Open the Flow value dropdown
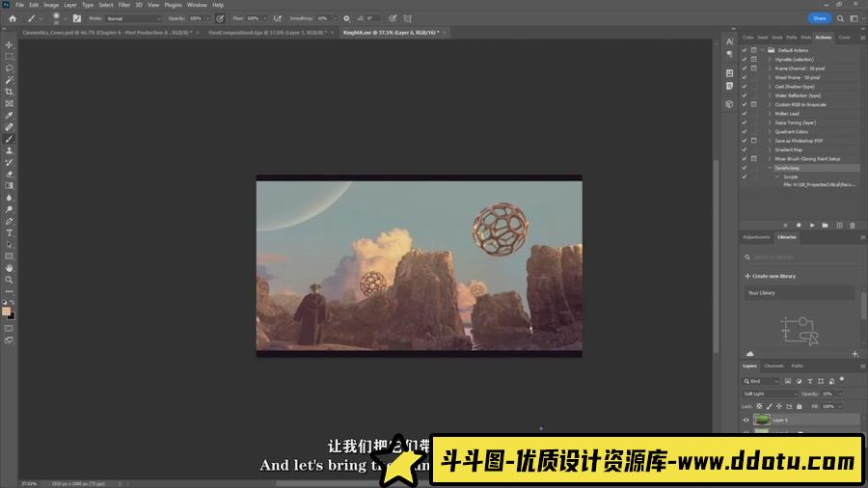868x488 pixels. coord(264,18)
